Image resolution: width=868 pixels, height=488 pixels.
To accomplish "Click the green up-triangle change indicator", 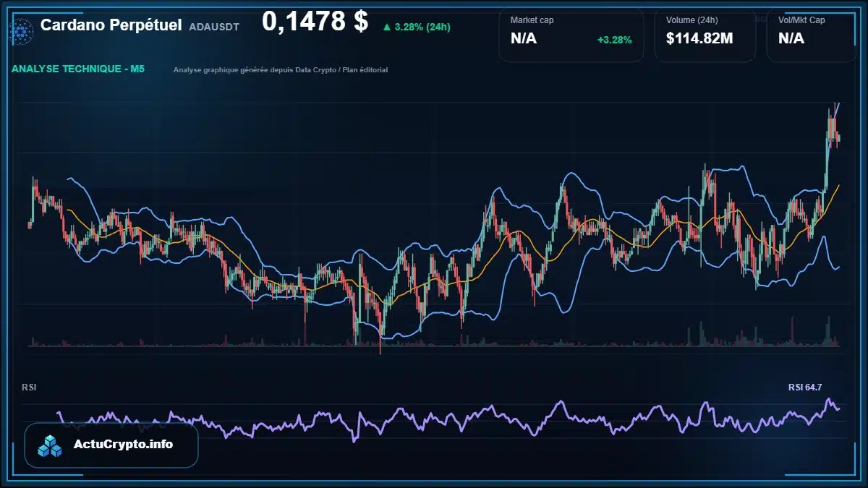I will tap(387, 27).
